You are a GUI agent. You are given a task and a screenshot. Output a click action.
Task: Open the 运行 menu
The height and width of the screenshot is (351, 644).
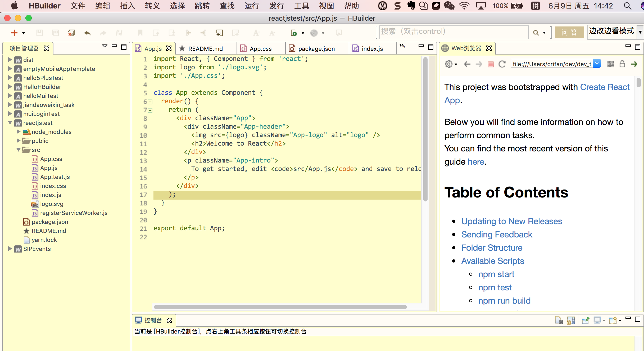(252, 6)
